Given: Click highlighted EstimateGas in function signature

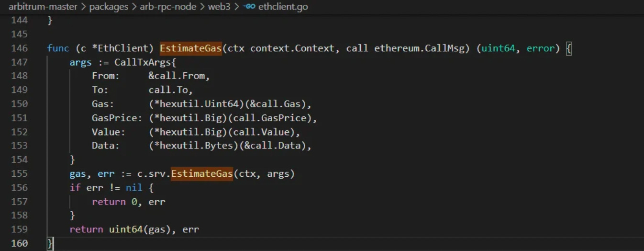Looking at the screenshot, I should point(191,48).
